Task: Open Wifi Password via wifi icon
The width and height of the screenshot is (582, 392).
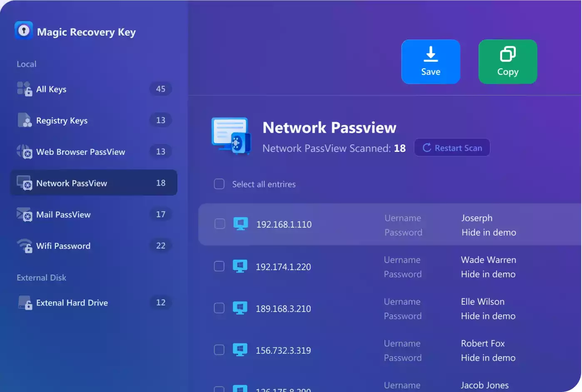Action: click(x=25, y=246)
